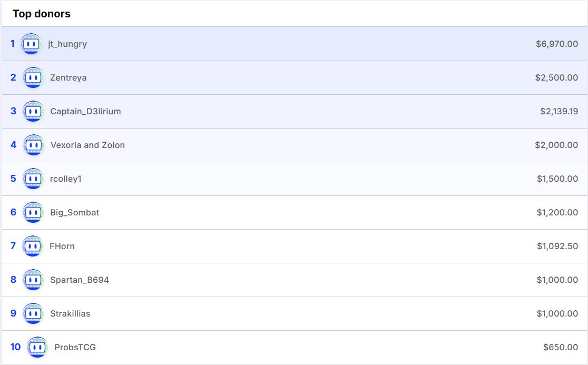Screen dimensions: 588x365
Task: Click the Vexoria and Zolon avatar icon
Action: (33, 145)
